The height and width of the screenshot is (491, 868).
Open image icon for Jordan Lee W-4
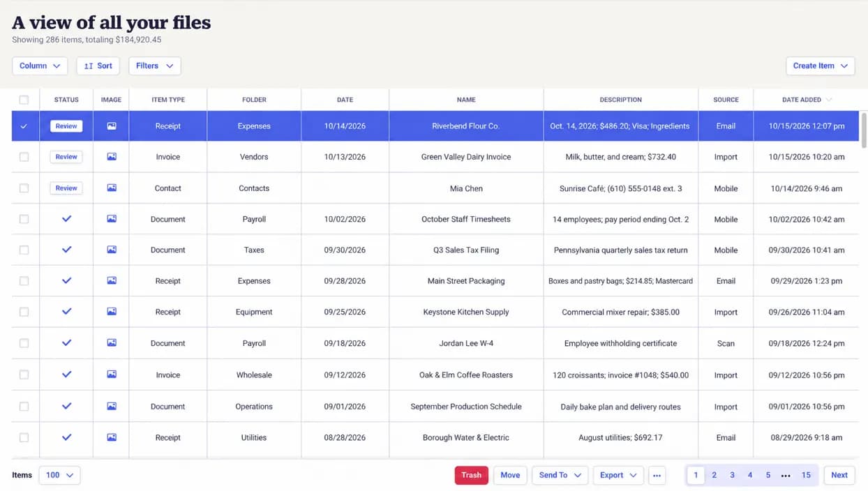[112, 343]
